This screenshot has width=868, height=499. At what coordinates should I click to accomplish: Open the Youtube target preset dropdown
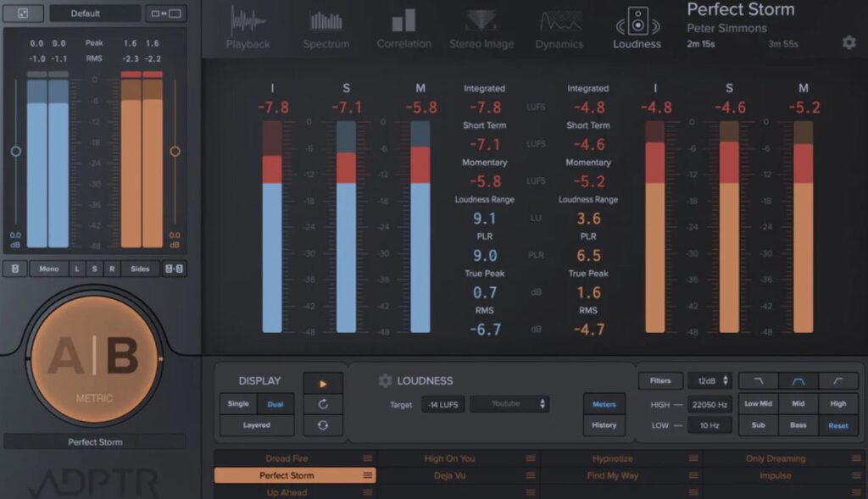(x=509, y=404)
